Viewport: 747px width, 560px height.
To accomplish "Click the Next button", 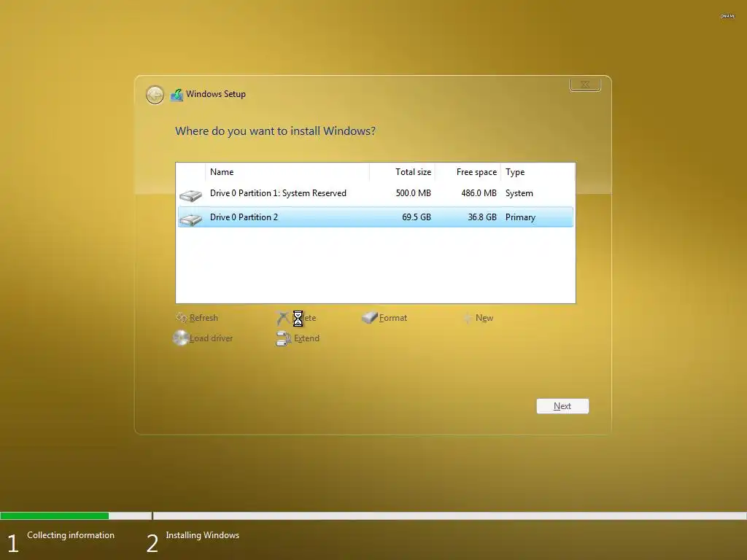I will (x=562, y=406).
